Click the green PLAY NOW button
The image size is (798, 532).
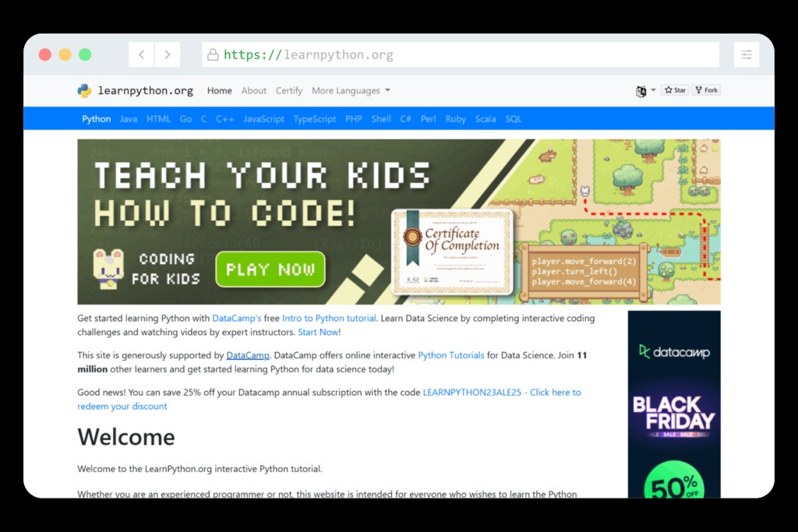coord(270,269)
